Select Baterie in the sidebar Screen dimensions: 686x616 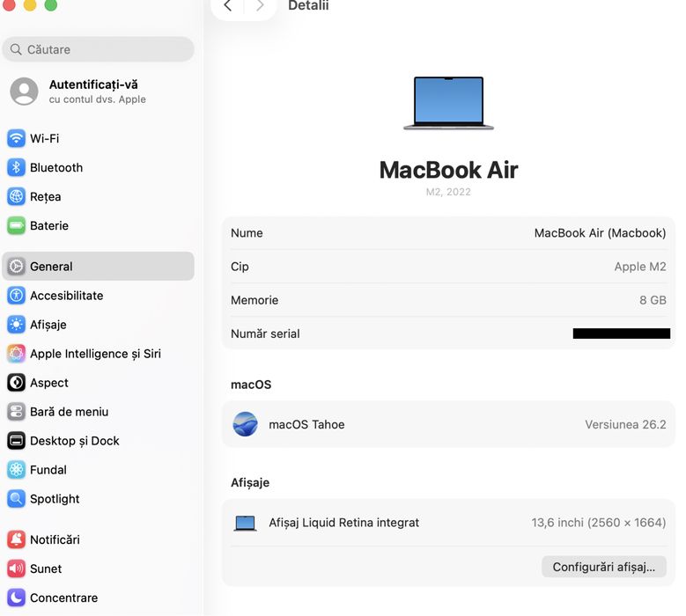(98, 225)
